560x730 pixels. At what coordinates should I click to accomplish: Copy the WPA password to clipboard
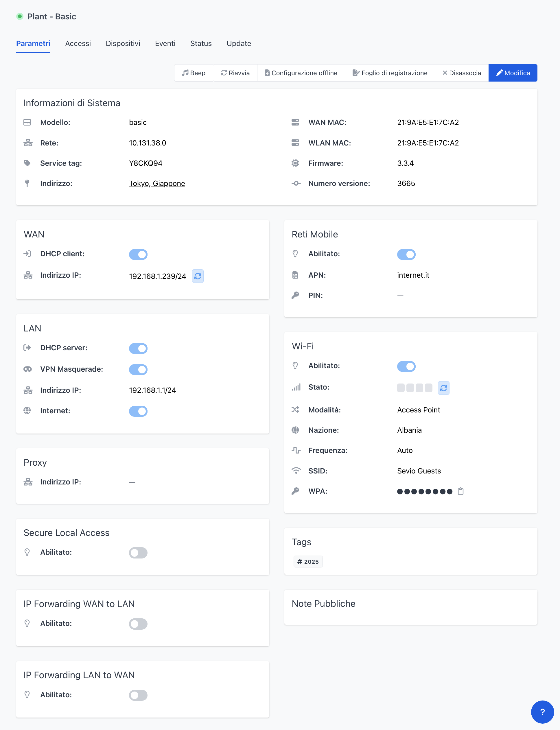(461, 491)
